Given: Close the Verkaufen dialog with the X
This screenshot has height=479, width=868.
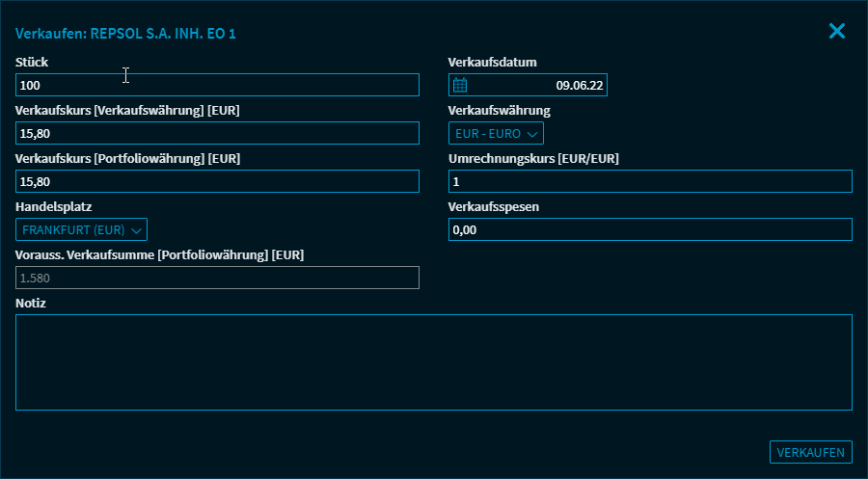Looking at the screenshot, I should (x=836, y=31).
